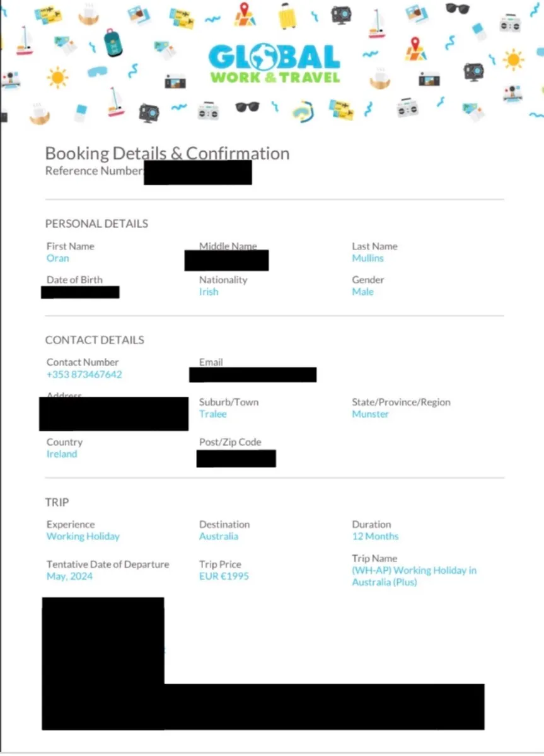Select the 12 Months duration value

tap(375, 536)
